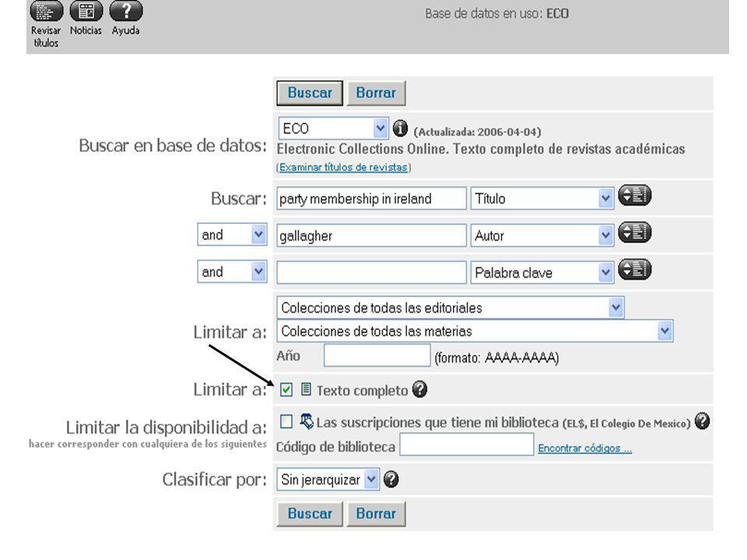Click the 'gallagher' search field

point(372,236)
